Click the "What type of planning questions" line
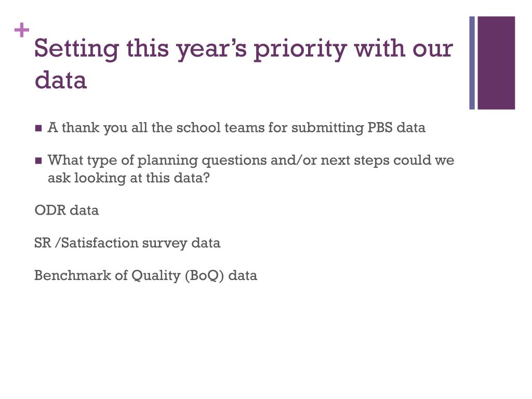 coord(251,160)
